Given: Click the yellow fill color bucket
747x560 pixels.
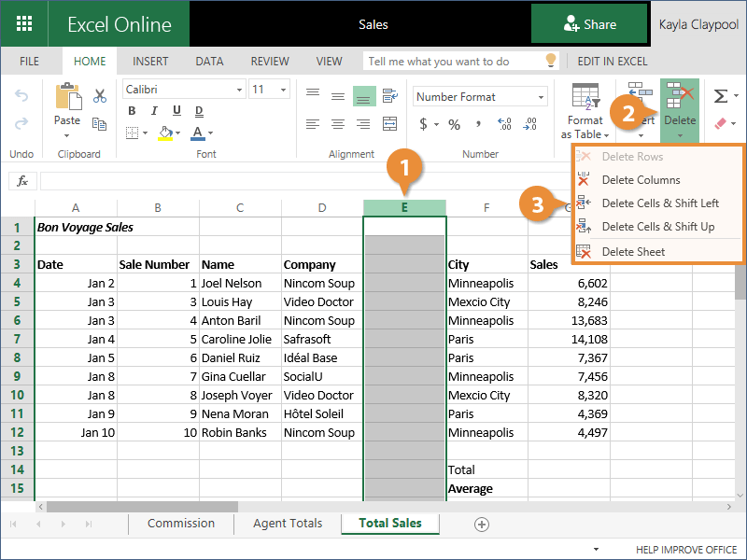Looking at the screenshot, I should 165,133.
